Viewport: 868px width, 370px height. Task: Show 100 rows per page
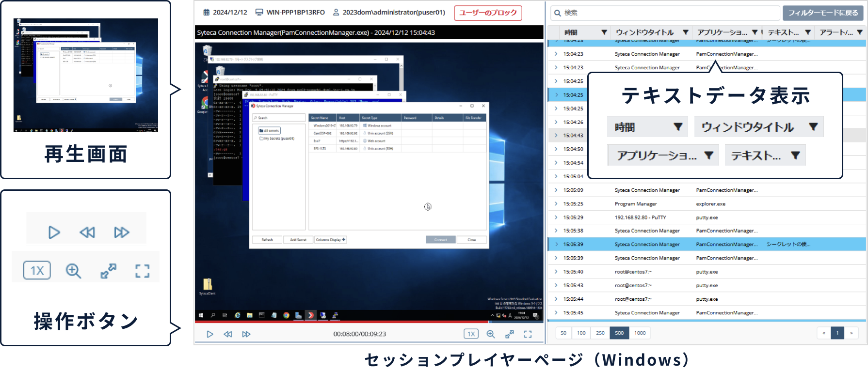click(x=581, y=333)
